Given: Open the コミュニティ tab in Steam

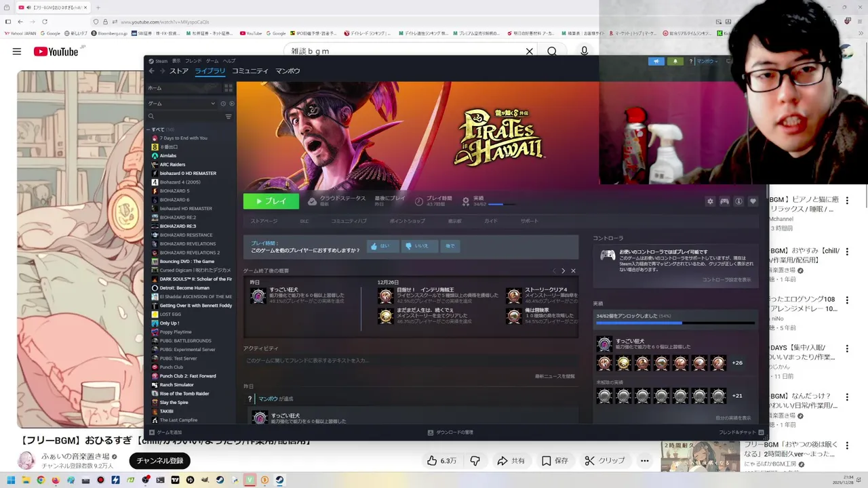Looking at the screenshot, I should [250, 71].
